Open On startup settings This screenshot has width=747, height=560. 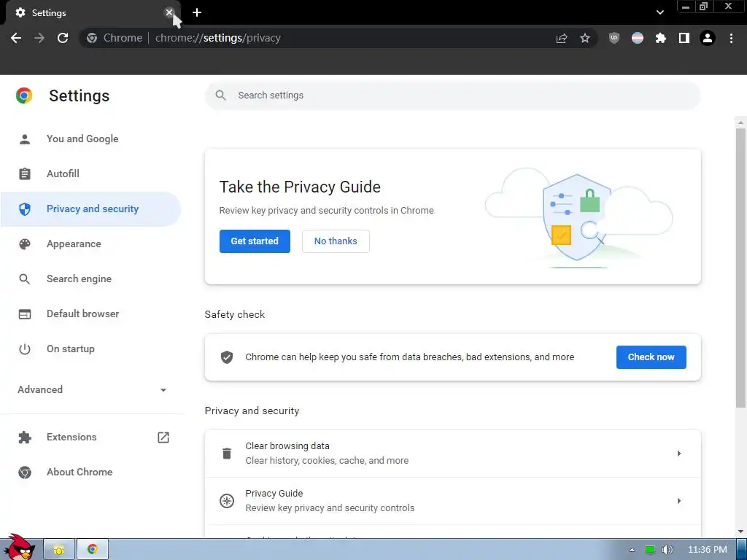click(90, 349)
